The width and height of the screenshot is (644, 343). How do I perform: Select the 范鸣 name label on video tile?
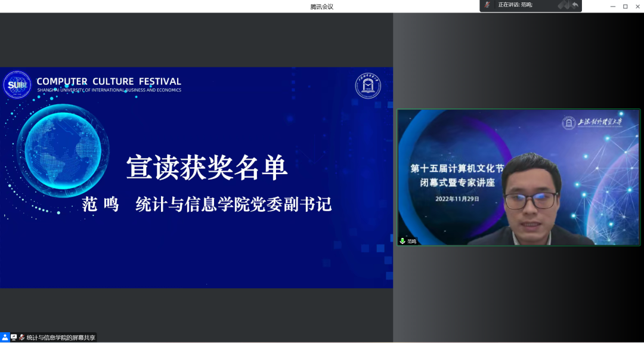click(x=411, y=241)
